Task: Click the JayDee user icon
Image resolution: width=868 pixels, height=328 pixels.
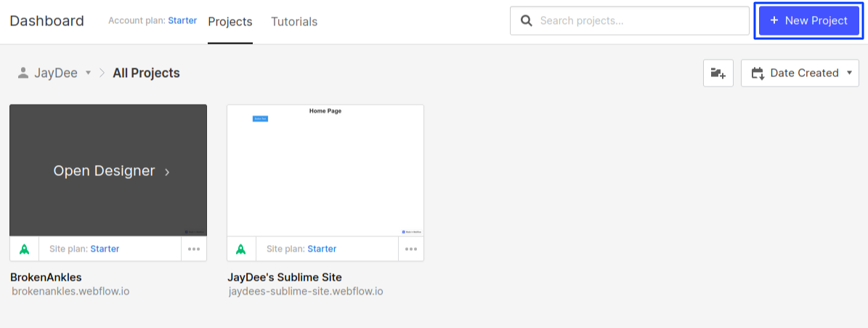Action: (x=23, y=73)
